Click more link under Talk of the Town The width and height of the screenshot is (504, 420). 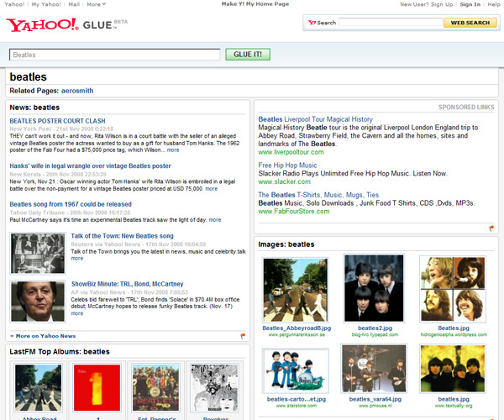click(x=76, y=259)
